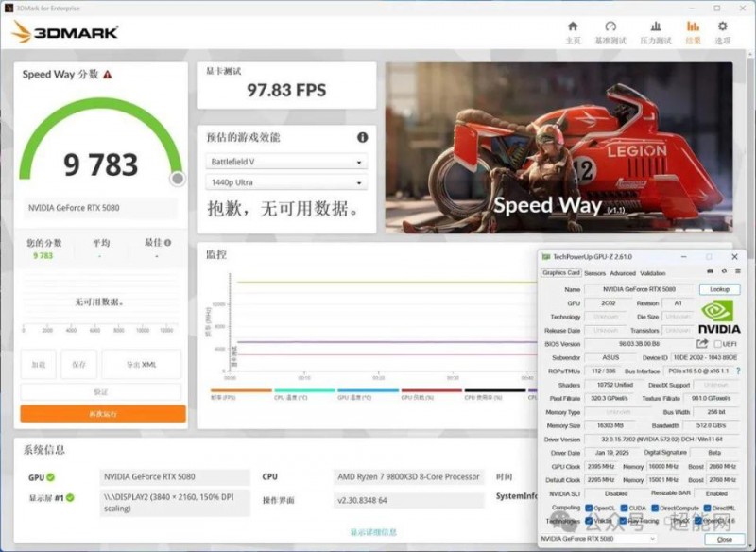Screen dimensions: 756x552
Task: Click the Close button in GPU-Z
Action: tap(724, 539)
